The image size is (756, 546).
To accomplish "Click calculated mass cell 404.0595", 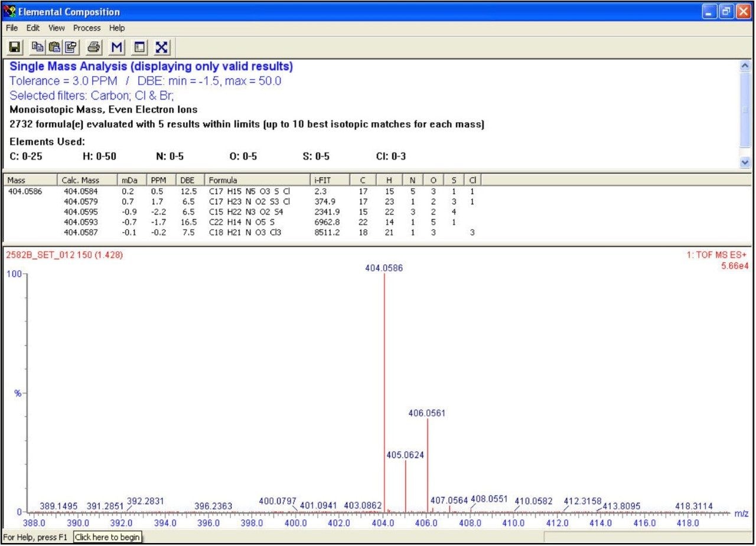I will [x=82, y=211].
